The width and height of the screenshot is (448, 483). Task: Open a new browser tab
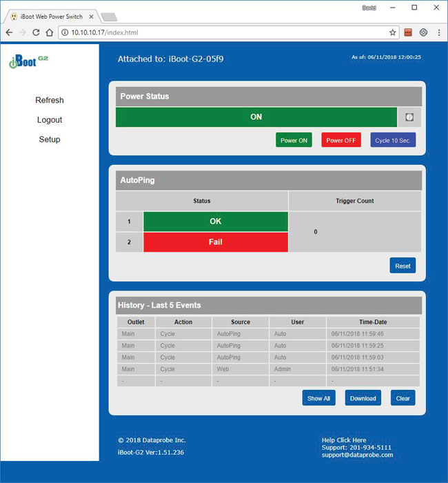coord(108,16)
